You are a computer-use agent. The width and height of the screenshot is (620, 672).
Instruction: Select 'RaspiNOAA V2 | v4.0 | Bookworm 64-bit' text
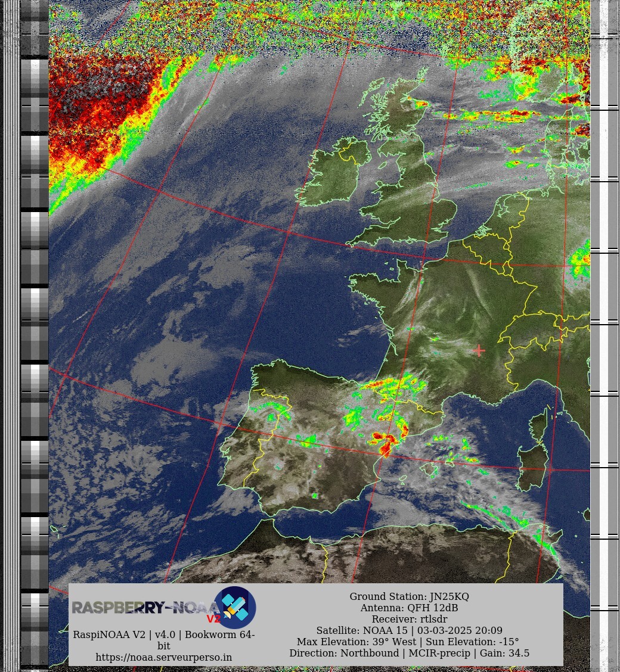[164, 640]
